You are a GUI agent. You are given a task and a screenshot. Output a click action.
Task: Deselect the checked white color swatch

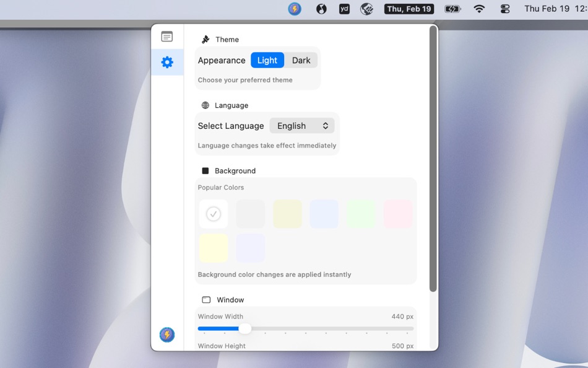(x=213, y=214)
